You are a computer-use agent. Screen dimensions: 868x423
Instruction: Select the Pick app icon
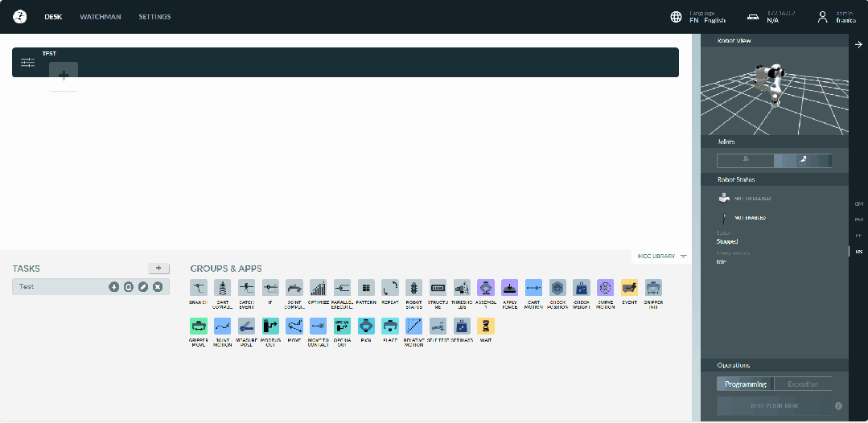(x=366, y=326)
